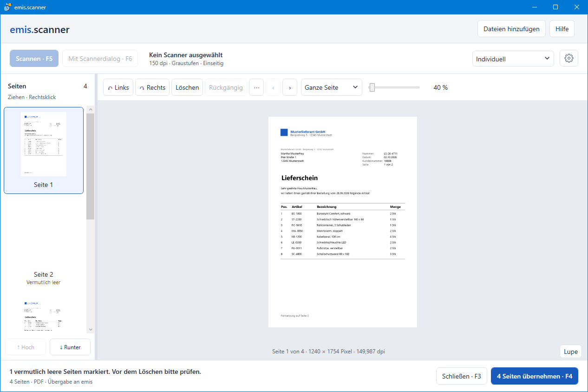The width and height of the screenshot is (588, 392).
Task: Click the page list scrollbar thumb
Action: (x=91, y=166)
